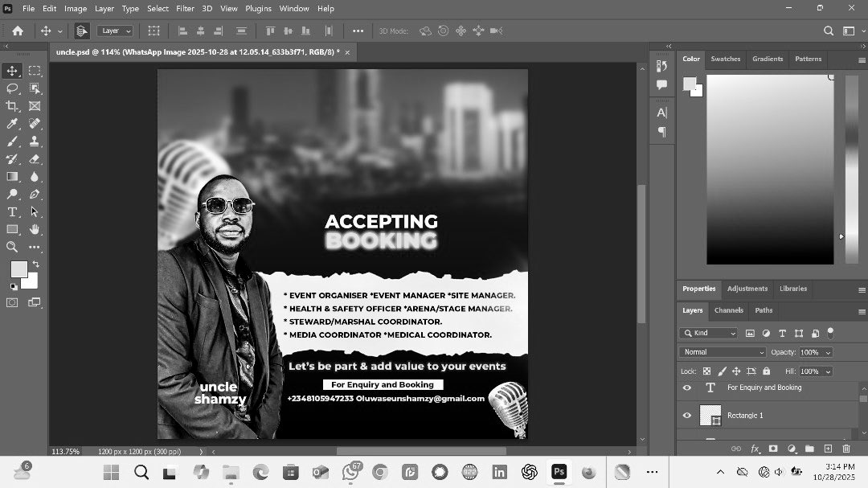
Task: Pick the Eyedropper tool
Action: click(11, 123)
